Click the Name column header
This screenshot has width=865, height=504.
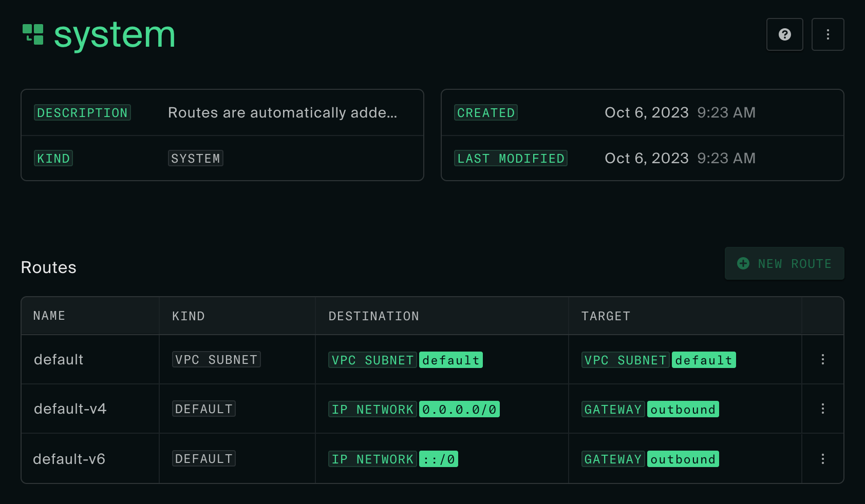pyautogui.click(x=49, y=316)
